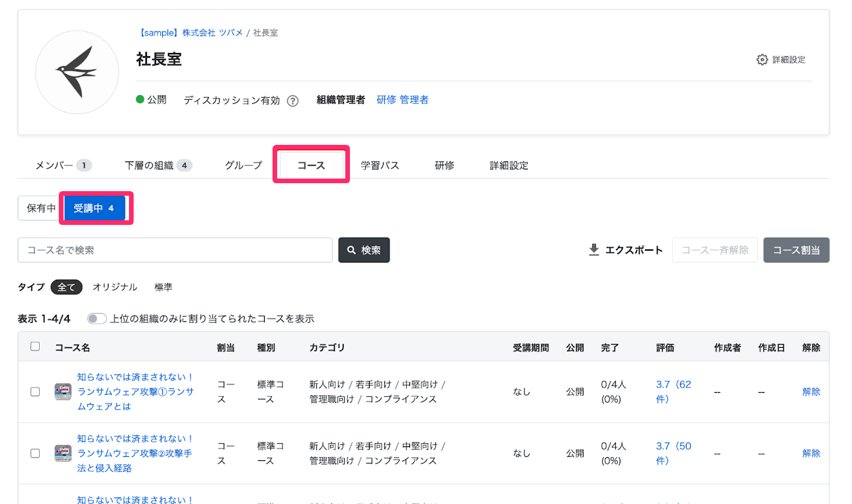
Task: Click the 評価 column header
Action: click(665, 347)
